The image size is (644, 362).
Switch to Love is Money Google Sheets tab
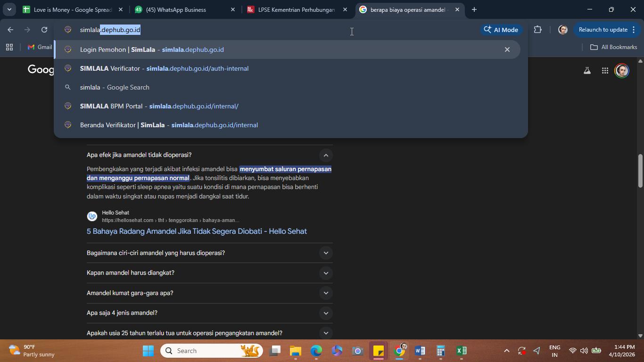(x=72, y=9)
